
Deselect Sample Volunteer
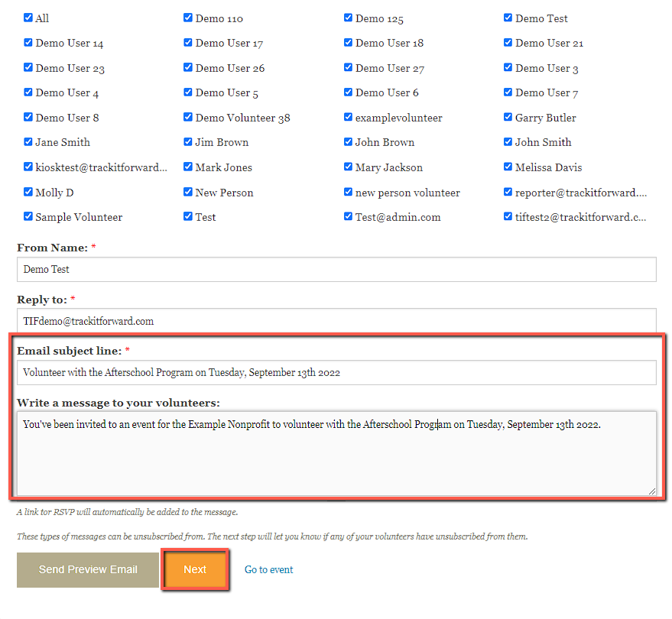[28, 216]
